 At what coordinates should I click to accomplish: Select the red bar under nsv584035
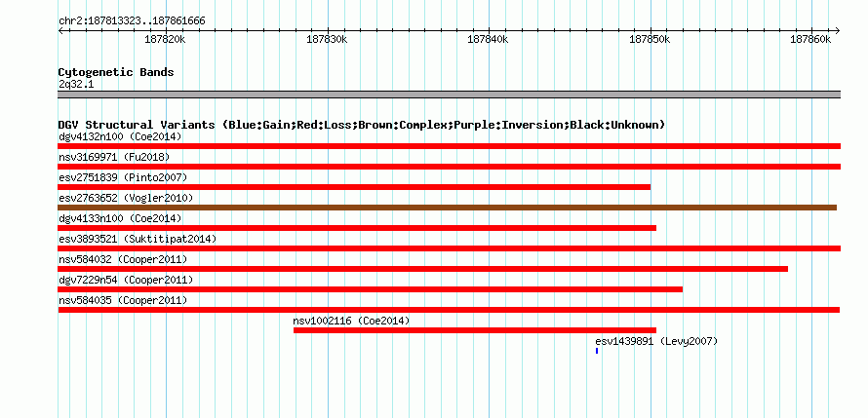pyautogui.click(x=449, y=310)
